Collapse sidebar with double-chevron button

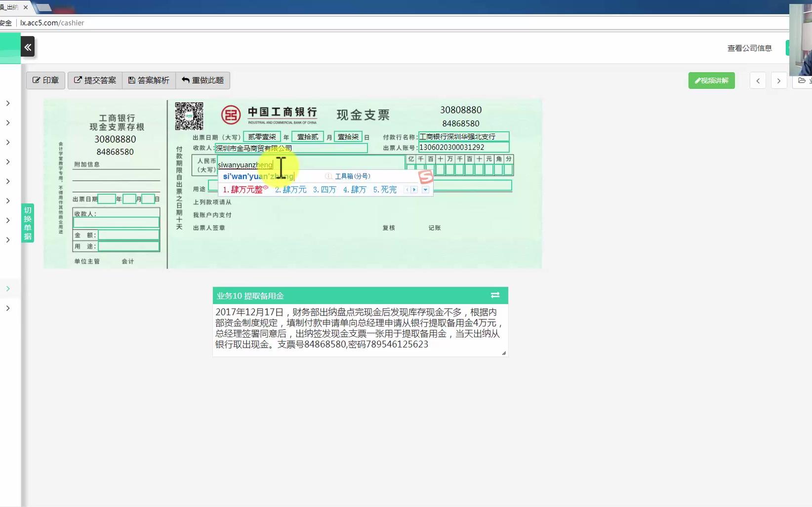pos(28,47)
